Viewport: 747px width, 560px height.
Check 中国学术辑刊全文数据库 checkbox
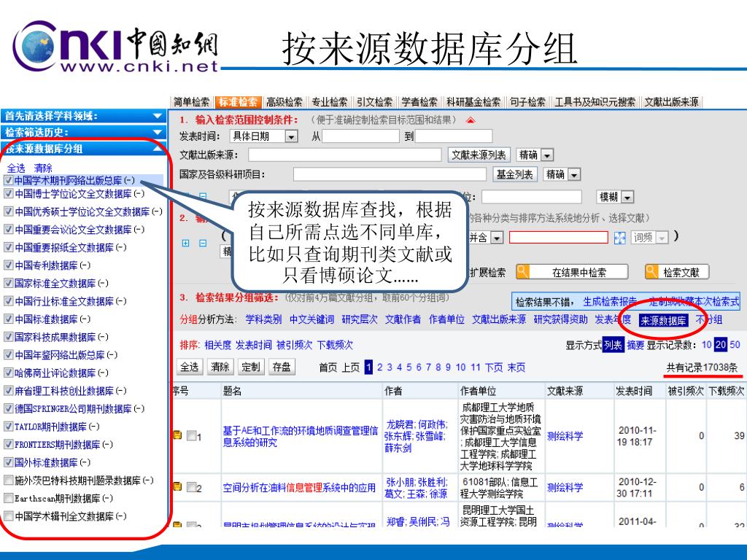[8, 516]
